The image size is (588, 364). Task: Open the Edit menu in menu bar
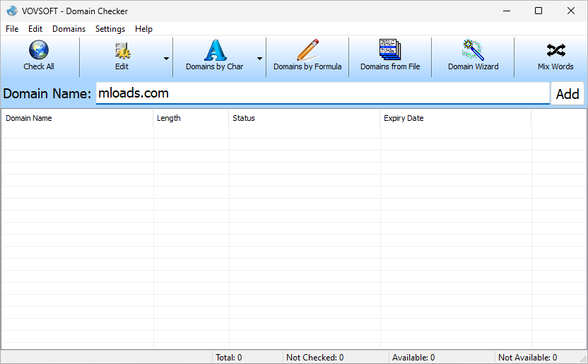pyautogui.click(x=35, y=29)
